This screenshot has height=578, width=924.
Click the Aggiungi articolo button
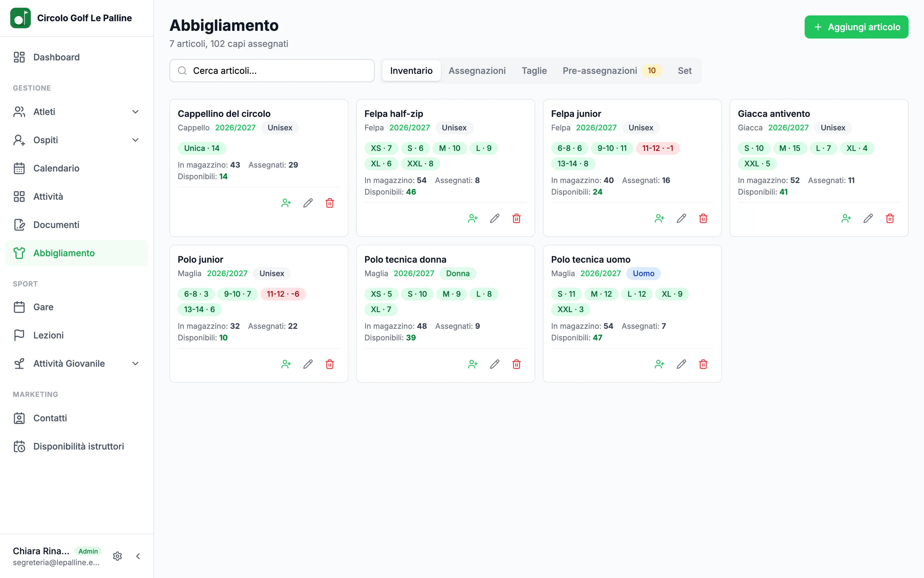(x=856, y=27)
